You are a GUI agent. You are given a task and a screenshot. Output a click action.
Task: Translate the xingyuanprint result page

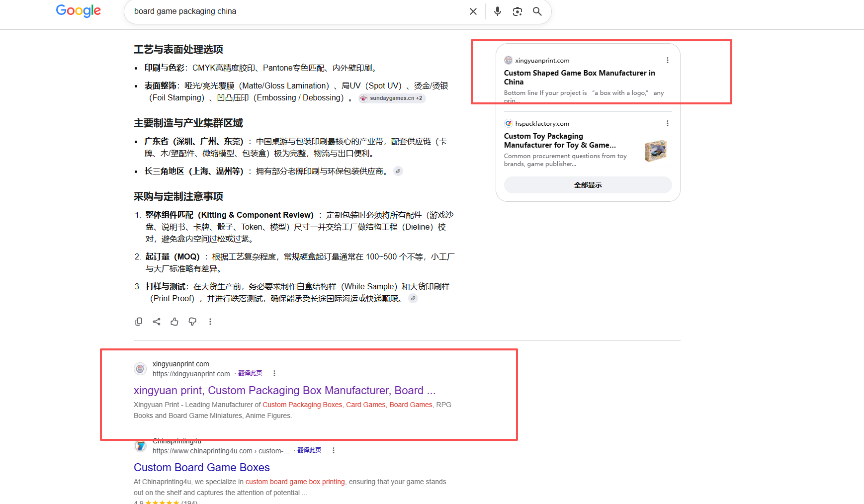point(250,373)
